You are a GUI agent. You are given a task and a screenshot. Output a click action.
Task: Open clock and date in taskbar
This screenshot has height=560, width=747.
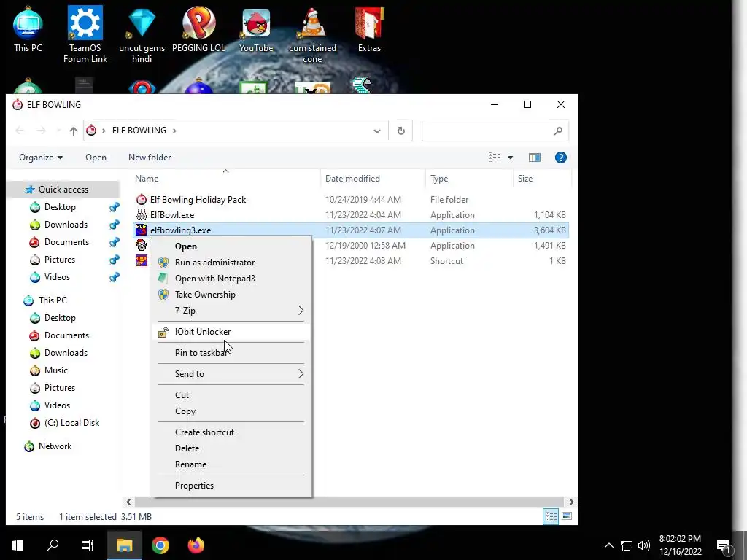[x=681, y=545]
